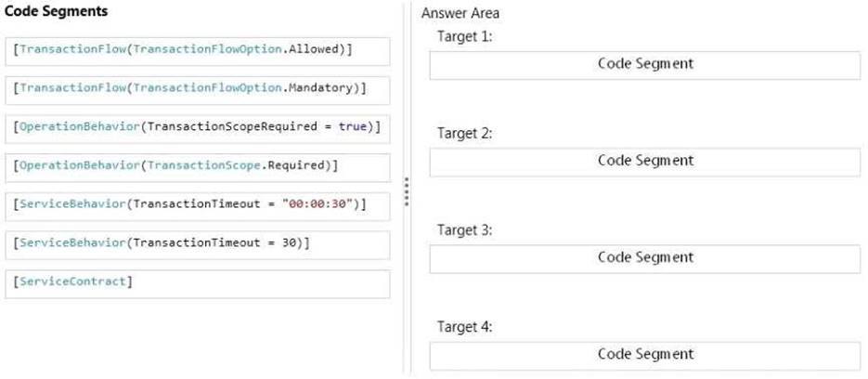Click the Code Segments heading
This screenshot has height=379, width=868.
pyautogui.click(x=56, y=11)
